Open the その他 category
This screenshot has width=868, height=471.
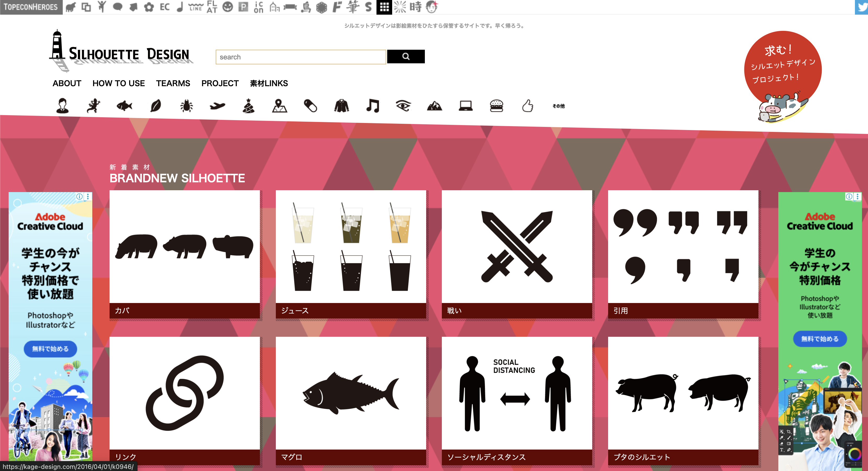pyautogui.click(x=558, y=106)
